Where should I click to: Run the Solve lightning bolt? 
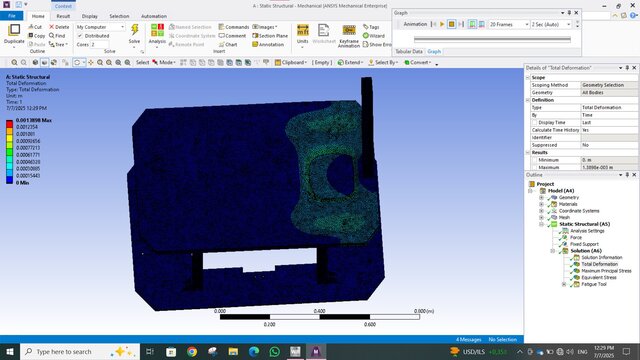(x=134, y=30)
